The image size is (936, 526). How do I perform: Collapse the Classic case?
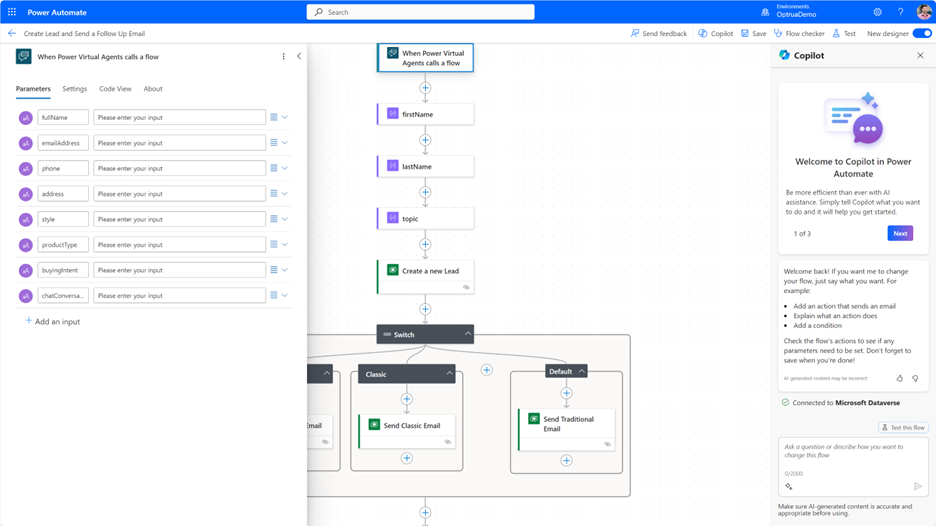[449, 374]
